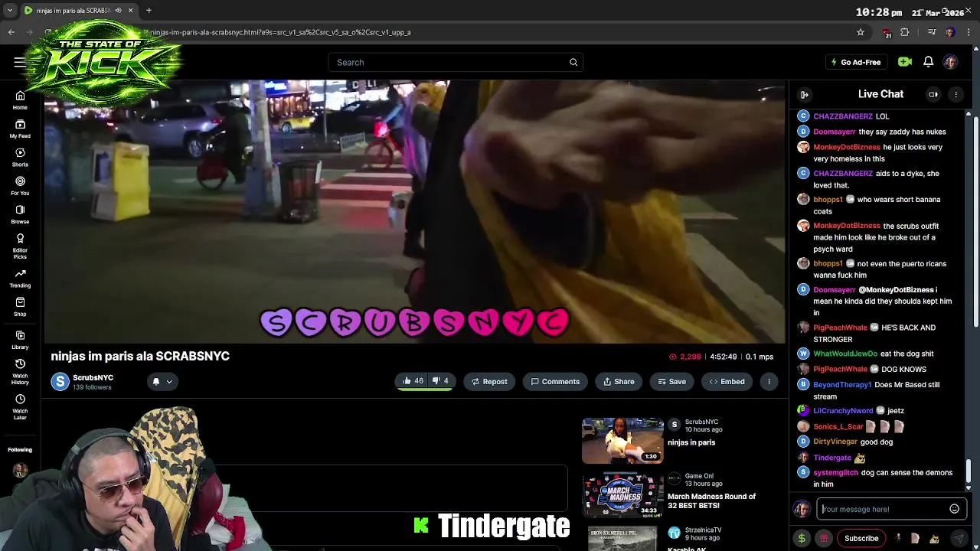Click the live chat scrollbar thumb
The height and width of the screenshot is (551, 980).
968,471
